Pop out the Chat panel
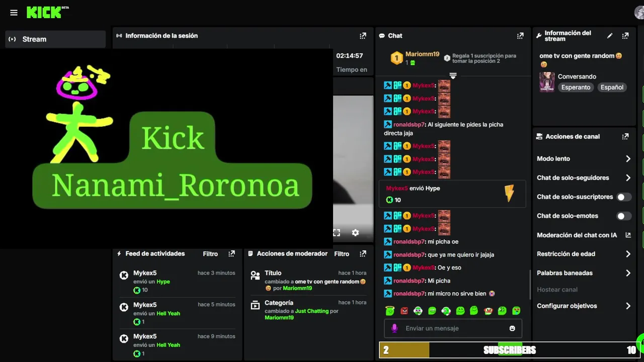Image resolution: width=644 pixels, height=362 pixels. coord(520,36)
